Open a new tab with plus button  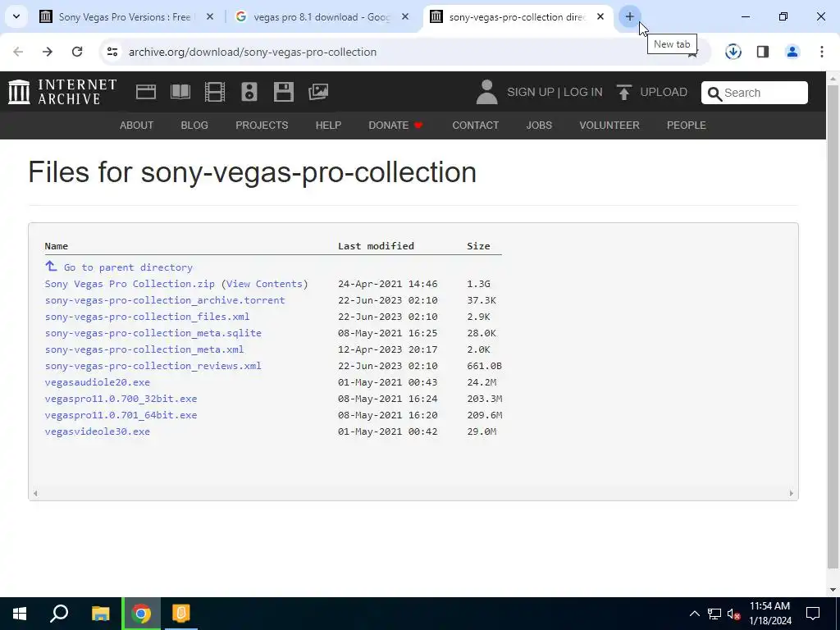click(x=629, y=16)
